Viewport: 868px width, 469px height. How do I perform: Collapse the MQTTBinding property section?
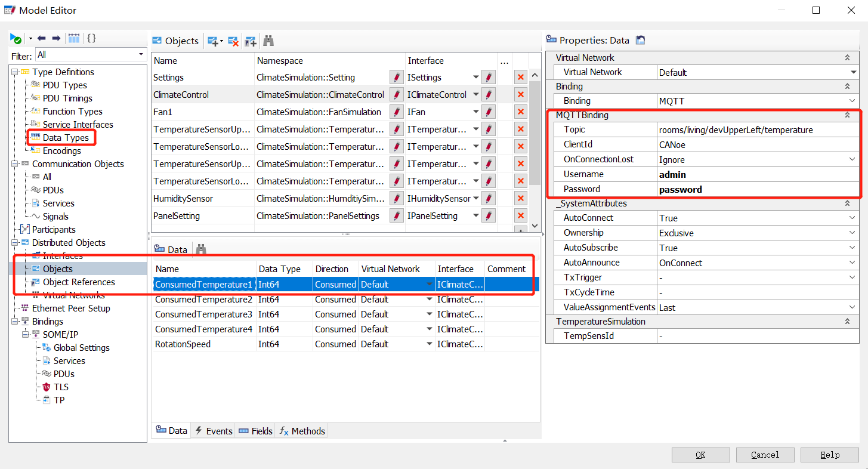point(847,115)
